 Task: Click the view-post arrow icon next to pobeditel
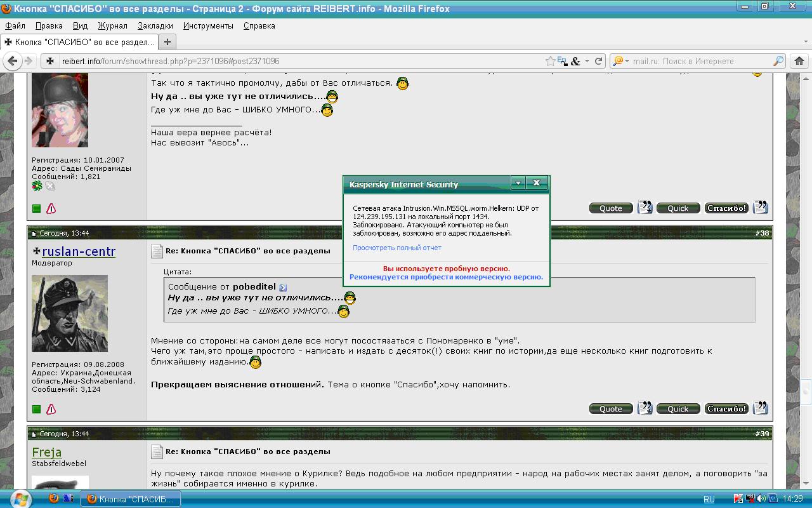[283, 287]
